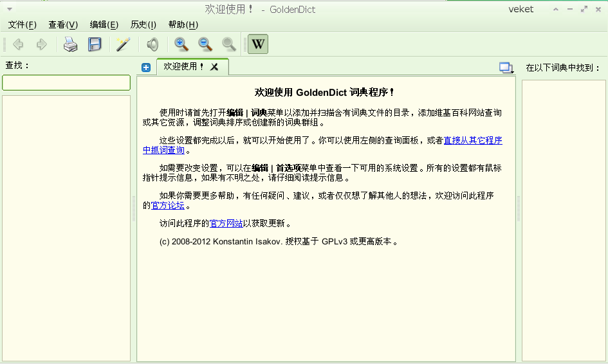Open the 编辑(E) menu

coord(104,25)
